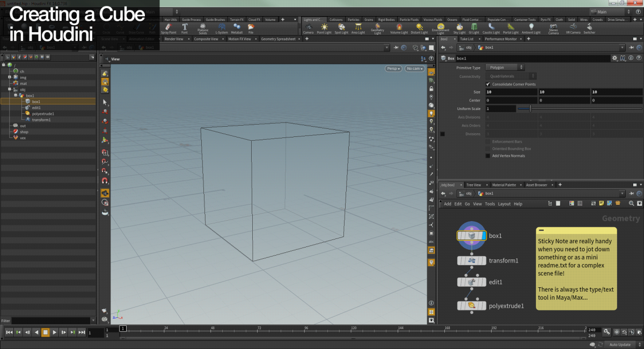644x349 pixels.
Task: Add an Ambient Light
Action: point(531,28)
